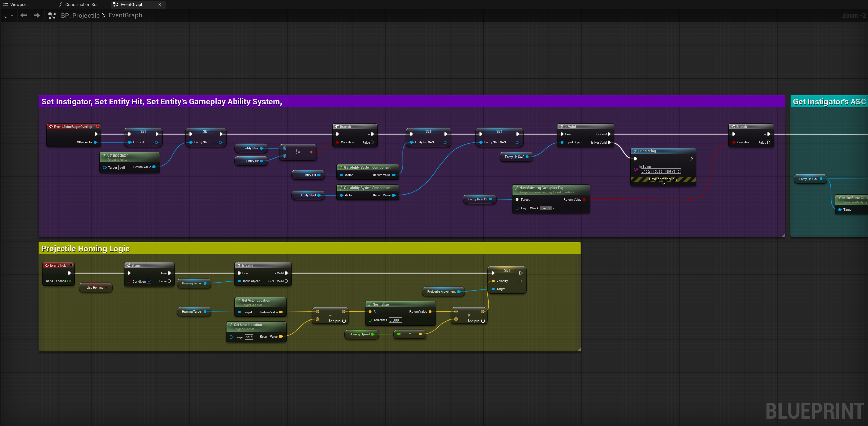Switch to the Viewport tab
The image size is (868, 426).
pos(15,4)
